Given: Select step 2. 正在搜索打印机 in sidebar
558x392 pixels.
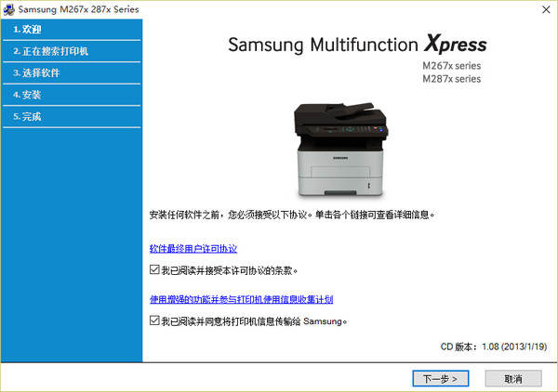Looking at the screenshot, I should tap(72, 51).
